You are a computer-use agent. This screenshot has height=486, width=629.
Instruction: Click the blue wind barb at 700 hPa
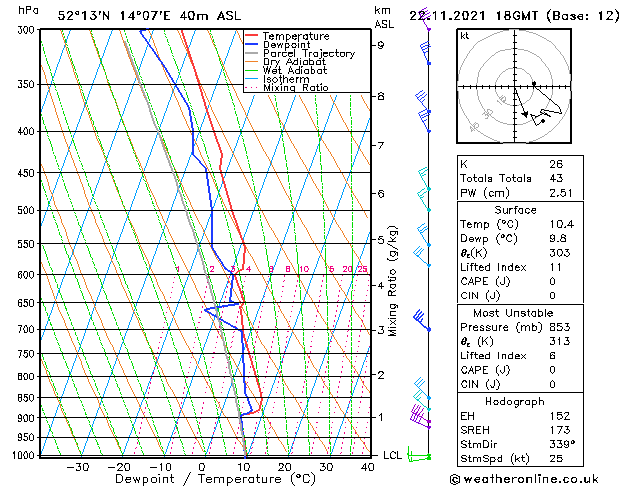click(x=422, y=320)
